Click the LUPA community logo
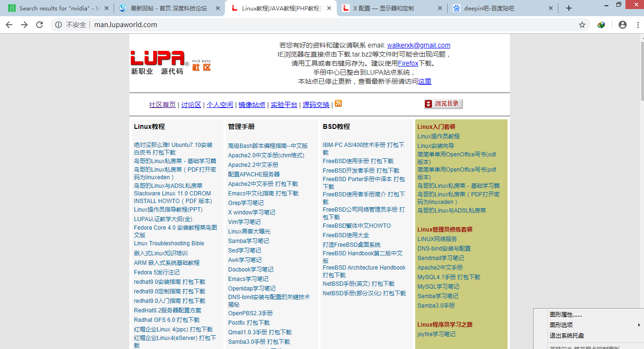Image resolution: width=644 pixels, height=349 pixels. click(x=171, y=62)
